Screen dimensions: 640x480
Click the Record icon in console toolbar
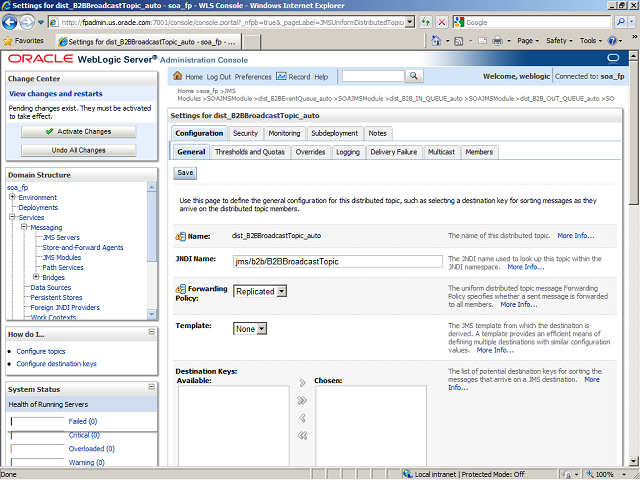(x=281, y=77)
